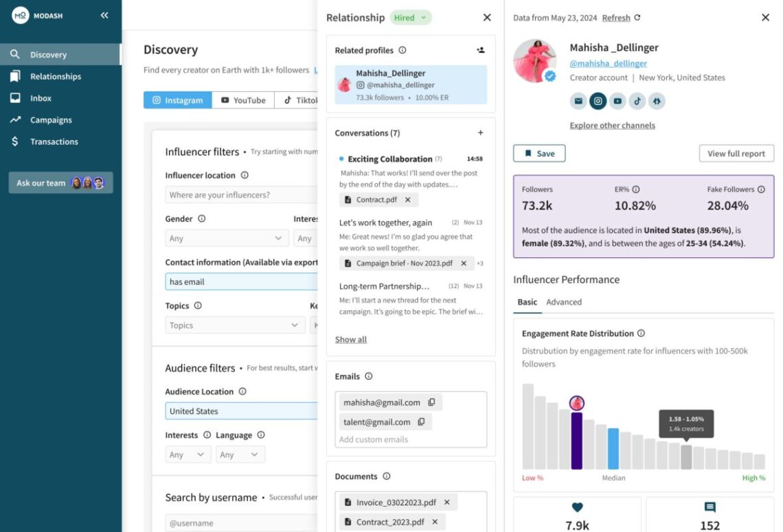Click the View full report button
Viewport: 783px width, 532px height.
pyautogui.click(x=736, y=153)
